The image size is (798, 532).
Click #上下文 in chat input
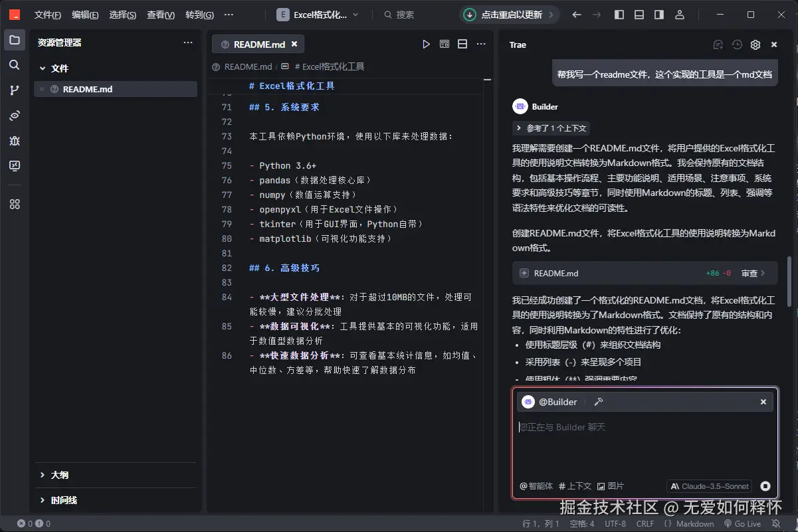(575, 486)
